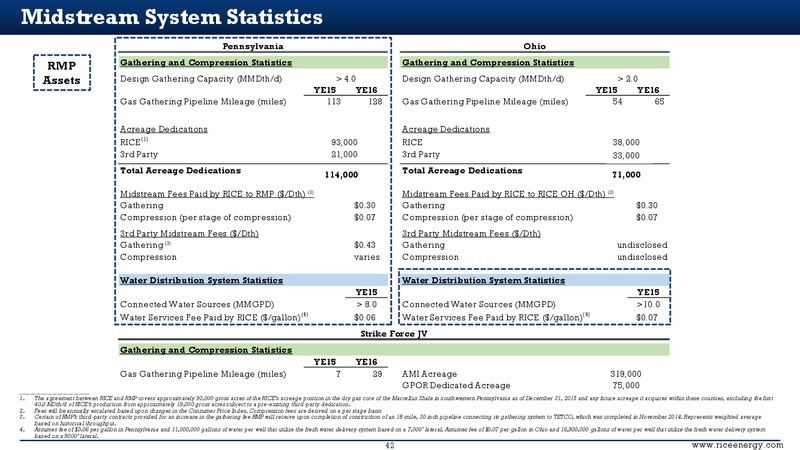Click the dashed 'RMP Assets' box

pyautogui.click(x=62, y=73)
